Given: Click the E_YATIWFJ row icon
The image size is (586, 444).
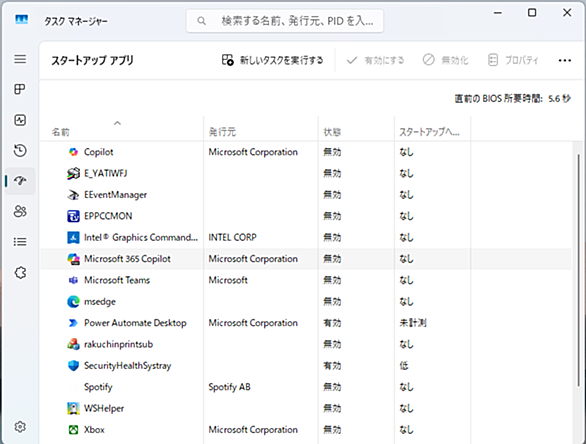Looking at the screenshot, I should click(73, 173).
